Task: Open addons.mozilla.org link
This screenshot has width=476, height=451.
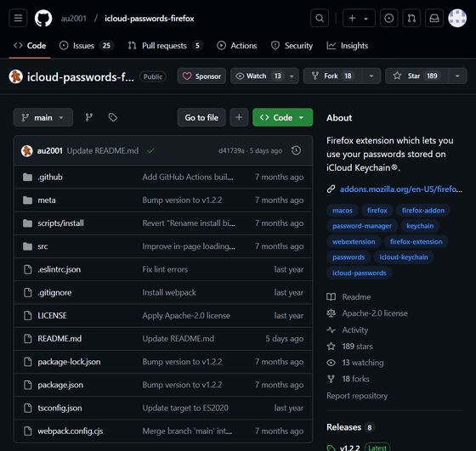Action: [x=401, y=189]
